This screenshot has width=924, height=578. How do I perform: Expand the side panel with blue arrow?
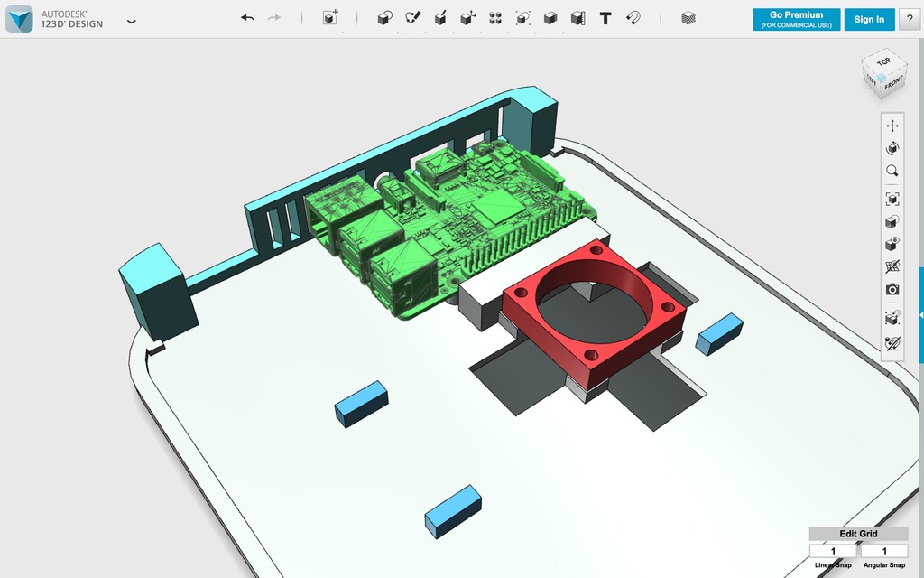click(x=920, y=314)
